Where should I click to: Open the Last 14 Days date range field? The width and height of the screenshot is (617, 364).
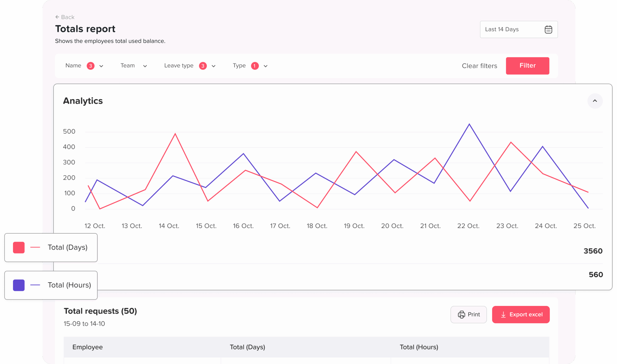click(502, 29)
